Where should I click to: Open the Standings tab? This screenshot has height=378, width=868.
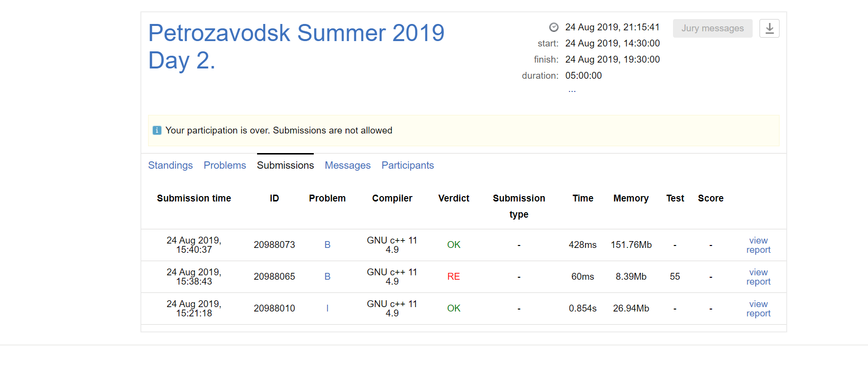[171, 165]
